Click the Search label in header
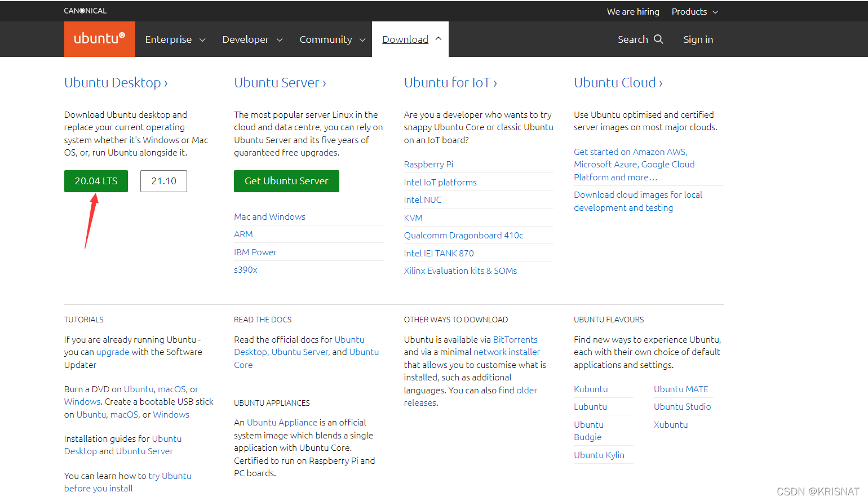868x501 pixels. pyautogui.click(x=633, y=39)
